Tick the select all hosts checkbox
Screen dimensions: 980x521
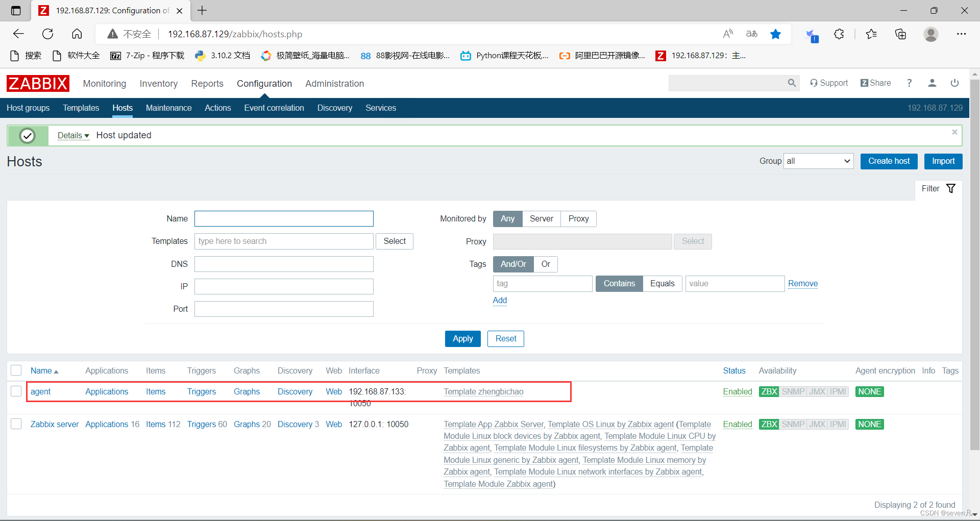pos(16,370)
